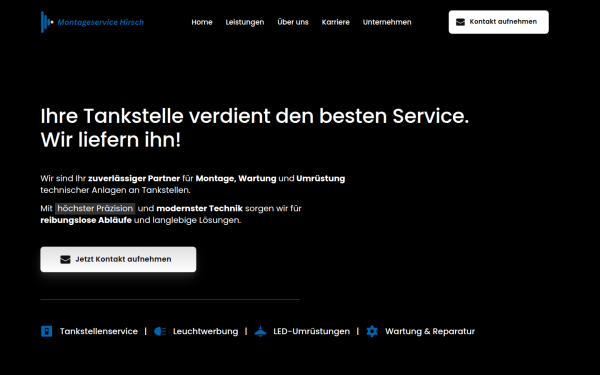Click the gear icon beside Wartung & Reparatur
The width and height of the screenshot is (600, 375).
click(372, 331)
